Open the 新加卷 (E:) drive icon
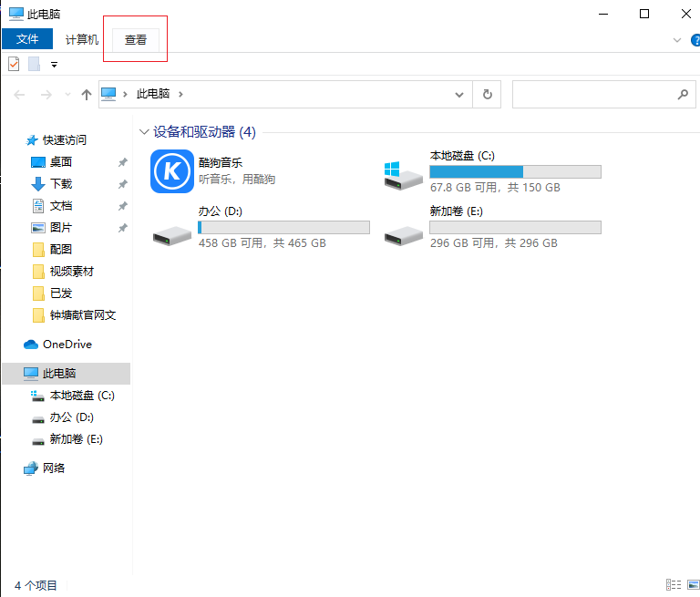Screen dimensions: 700x597 point(404,234)
